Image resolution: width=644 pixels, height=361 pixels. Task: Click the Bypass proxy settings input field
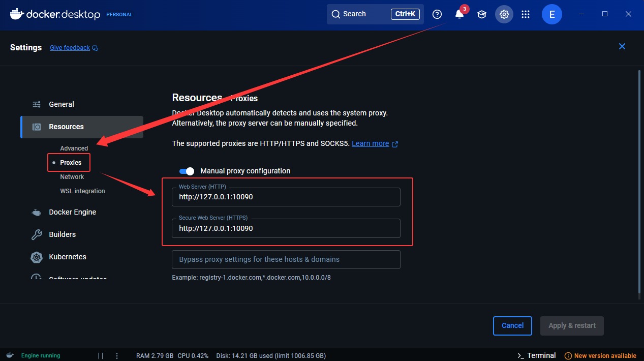pos(286,259)
